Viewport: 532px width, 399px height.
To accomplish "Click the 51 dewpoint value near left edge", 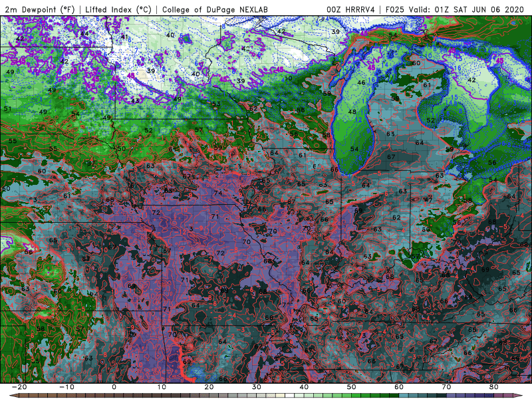I will (7, 109).
